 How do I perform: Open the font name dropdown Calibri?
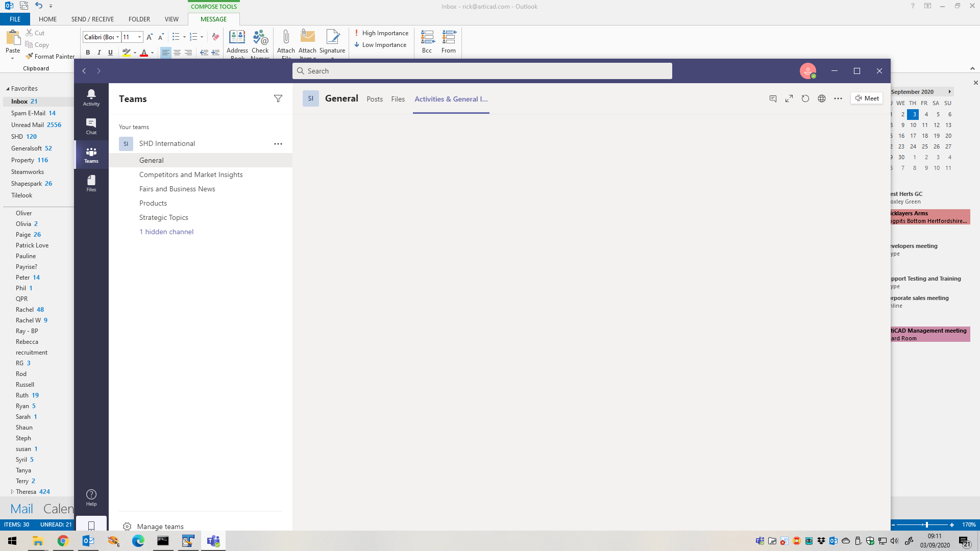click(117, 37)
